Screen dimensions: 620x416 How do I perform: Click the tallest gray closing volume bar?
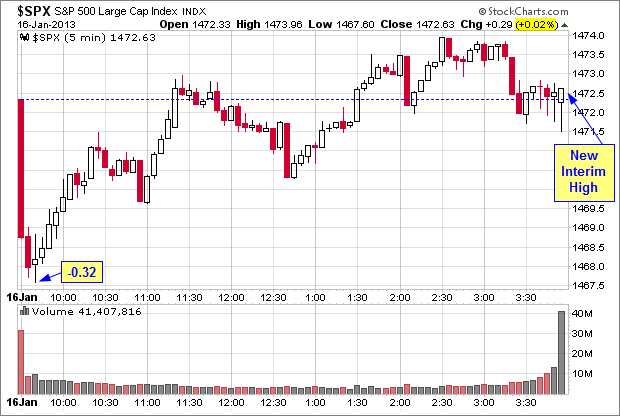pos(561,352)
